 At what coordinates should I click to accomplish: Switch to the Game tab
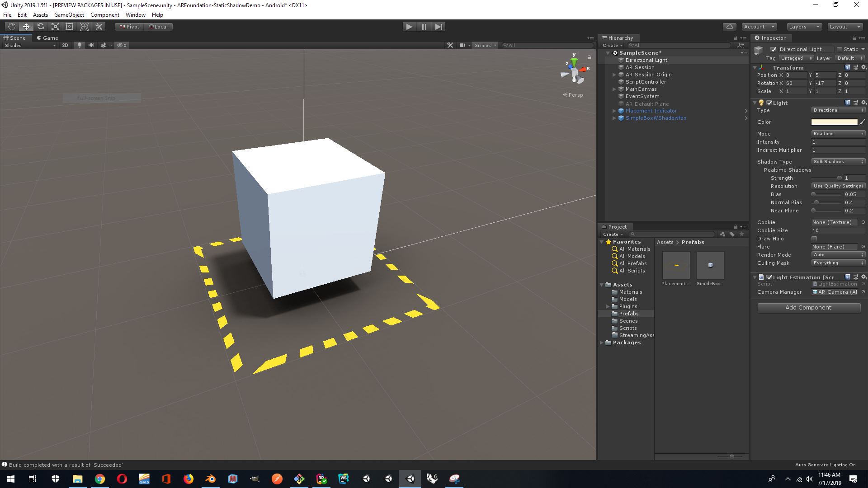click(x=47, y=38)
